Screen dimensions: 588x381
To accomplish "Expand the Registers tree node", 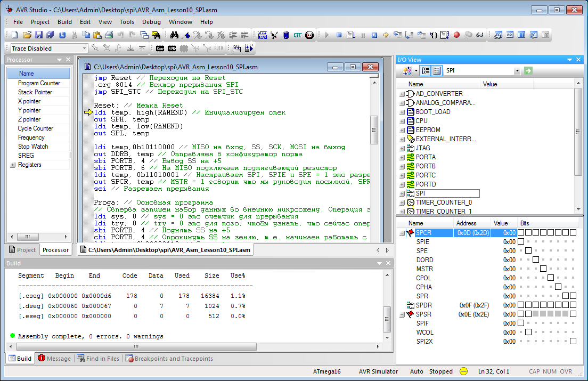I will (13, 165).
